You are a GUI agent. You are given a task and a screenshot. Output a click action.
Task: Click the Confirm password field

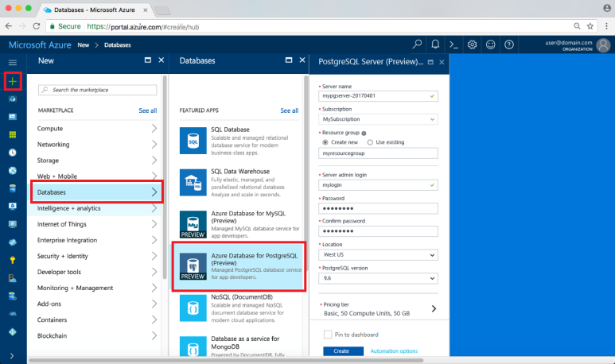tap(378, 231)
